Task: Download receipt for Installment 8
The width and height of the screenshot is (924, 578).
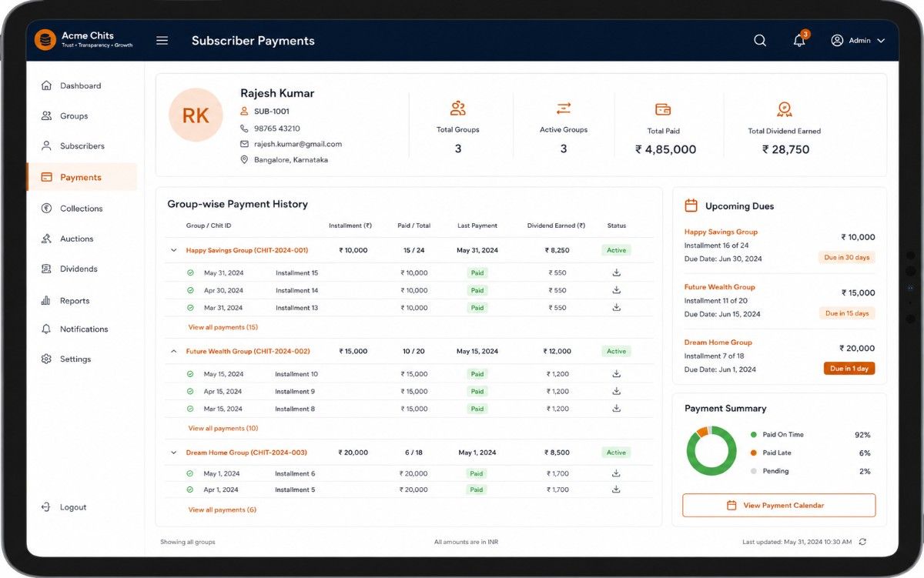Action: point(617,409)
